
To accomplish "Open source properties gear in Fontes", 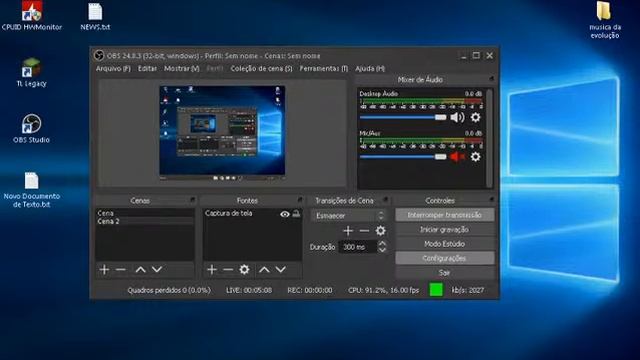I will (x=244, y=269).
